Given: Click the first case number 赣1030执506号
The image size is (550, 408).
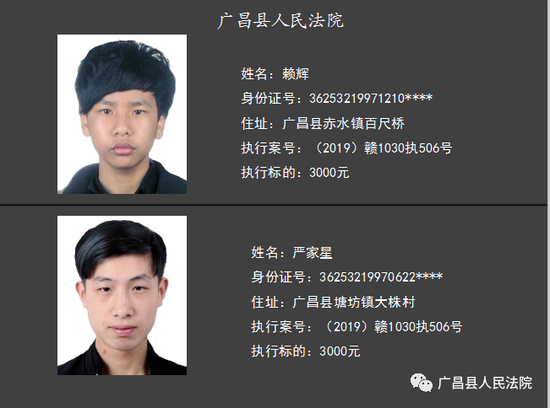Looking at the screenshot, I should coord(408,148).
